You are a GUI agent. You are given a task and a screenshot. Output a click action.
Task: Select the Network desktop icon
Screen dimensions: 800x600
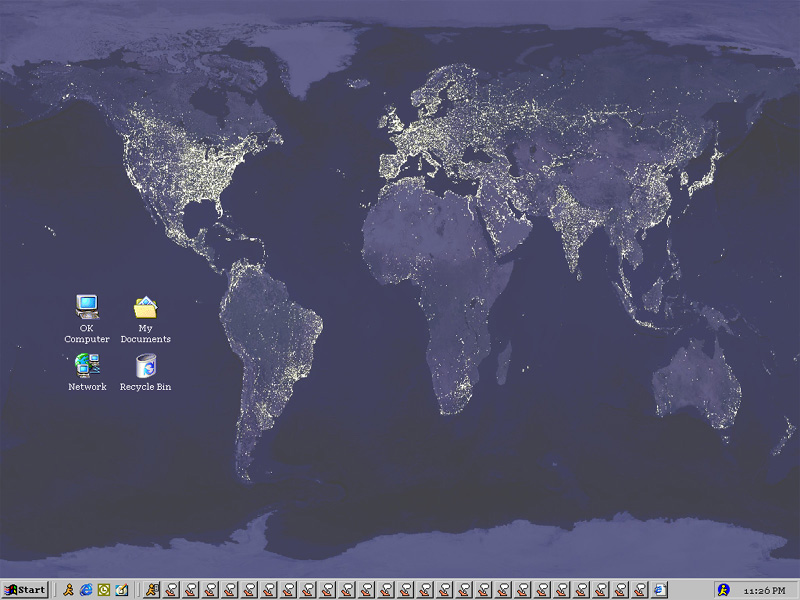point(87,365)
